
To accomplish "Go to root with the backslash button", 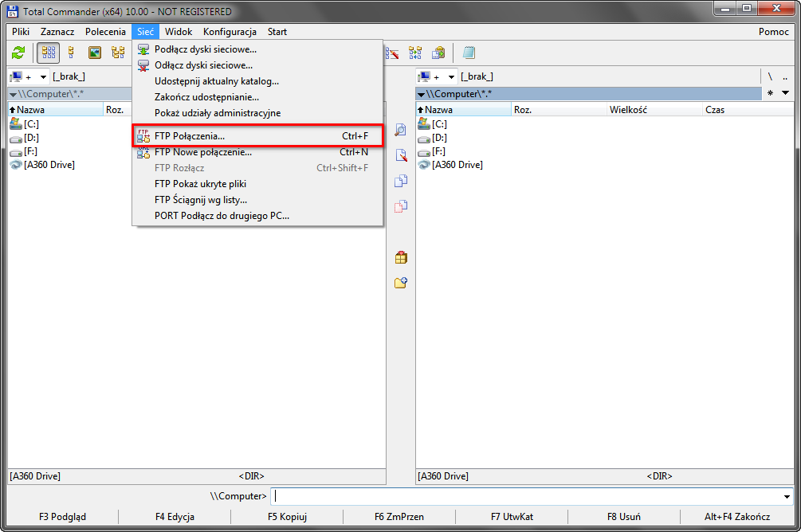I will click(771, 77).
